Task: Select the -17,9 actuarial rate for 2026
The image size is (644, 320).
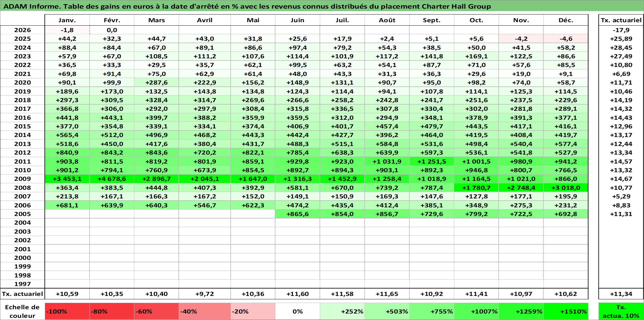Action: click(x=621, y=30)
